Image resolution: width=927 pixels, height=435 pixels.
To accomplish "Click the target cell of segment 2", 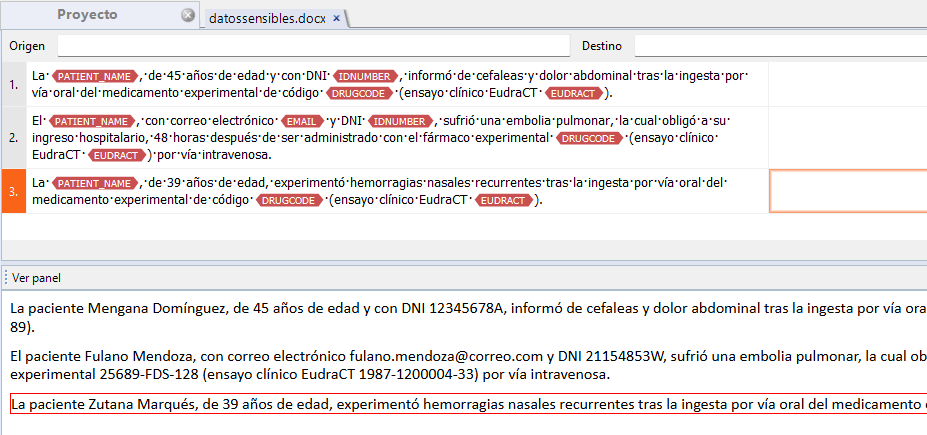I will 848,138.
